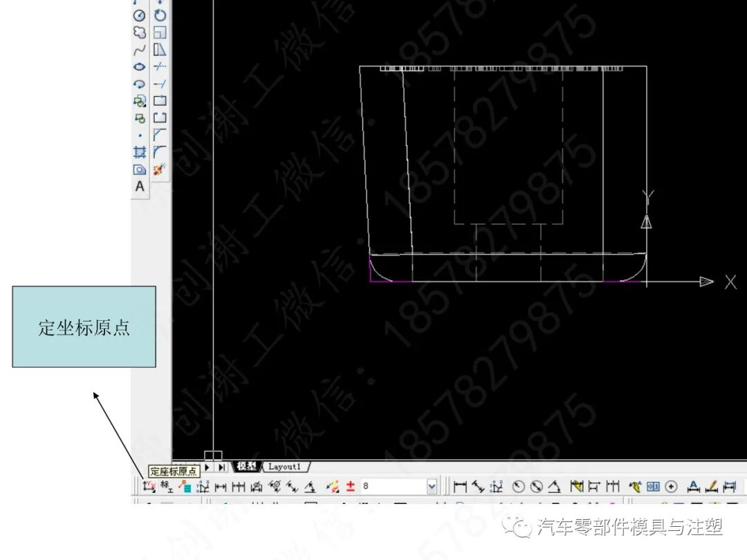Click the Dimension Edit icon
The width and height of the screenshot is (747, 560).
[694, 486]
